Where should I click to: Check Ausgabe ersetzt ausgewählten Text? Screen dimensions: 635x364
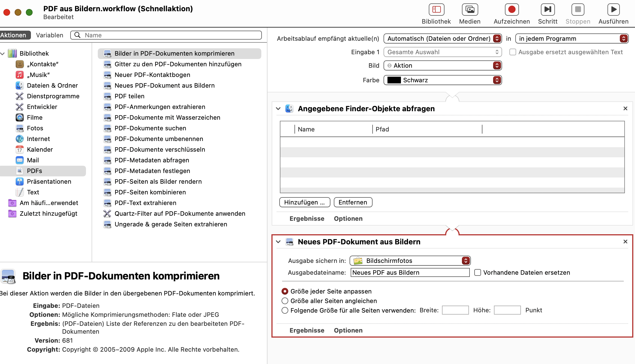pyautogui.click(x=512, y=52)
